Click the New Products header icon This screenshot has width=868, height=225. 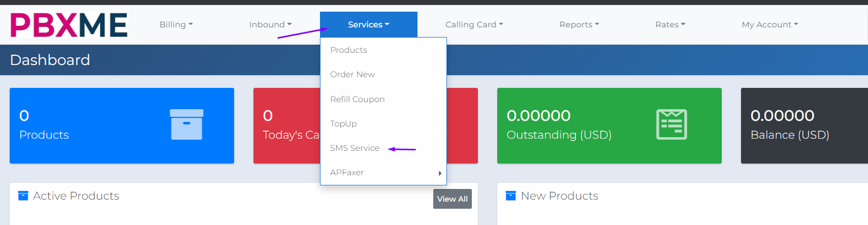pyautogui.click(x=510, y=196)
